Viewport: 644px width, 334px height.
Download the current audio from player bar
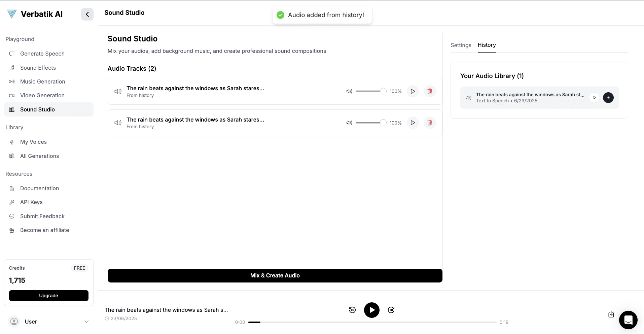click(x=611, y=314)
